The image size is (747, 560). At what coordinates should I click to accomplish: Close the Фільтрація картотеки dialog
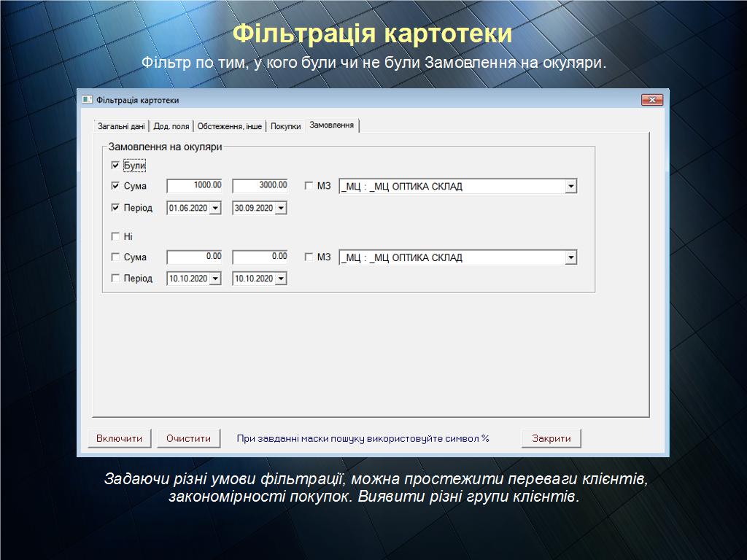tap(651, 100)
